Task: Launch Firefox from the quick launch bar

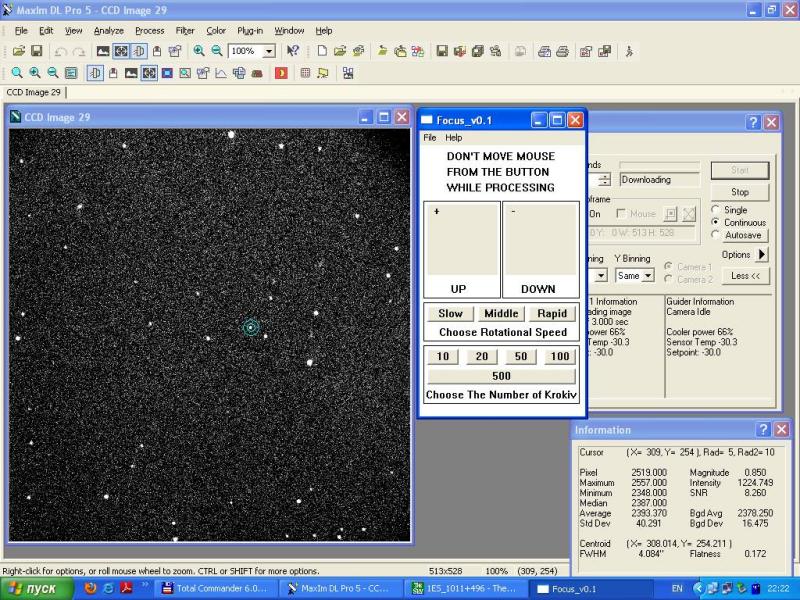Action: pyautogui.click(x=90, y=588)
